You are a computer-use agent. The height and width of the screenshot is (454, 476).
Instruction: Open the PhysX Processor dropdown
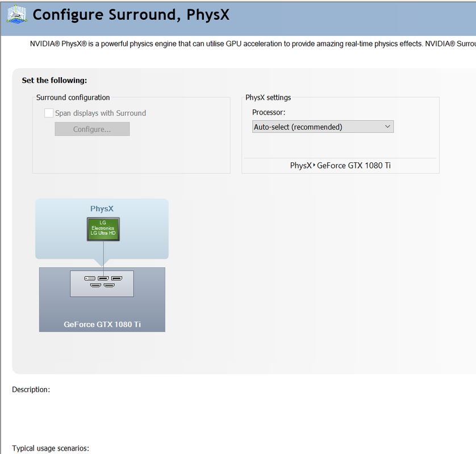[323, 127]
